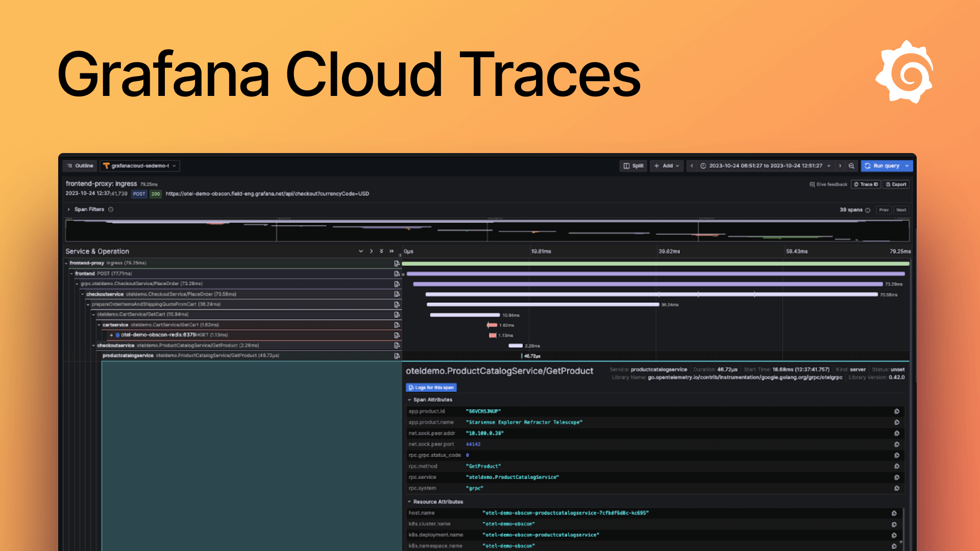Collapse one level in Service & Operation header
The image size is (980, 551).
371,251
